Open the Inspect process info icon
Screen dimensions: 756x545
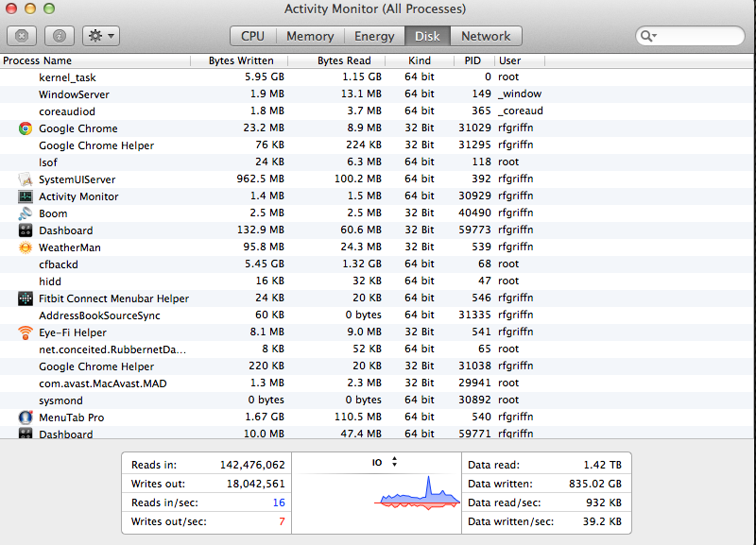(60, 36)
